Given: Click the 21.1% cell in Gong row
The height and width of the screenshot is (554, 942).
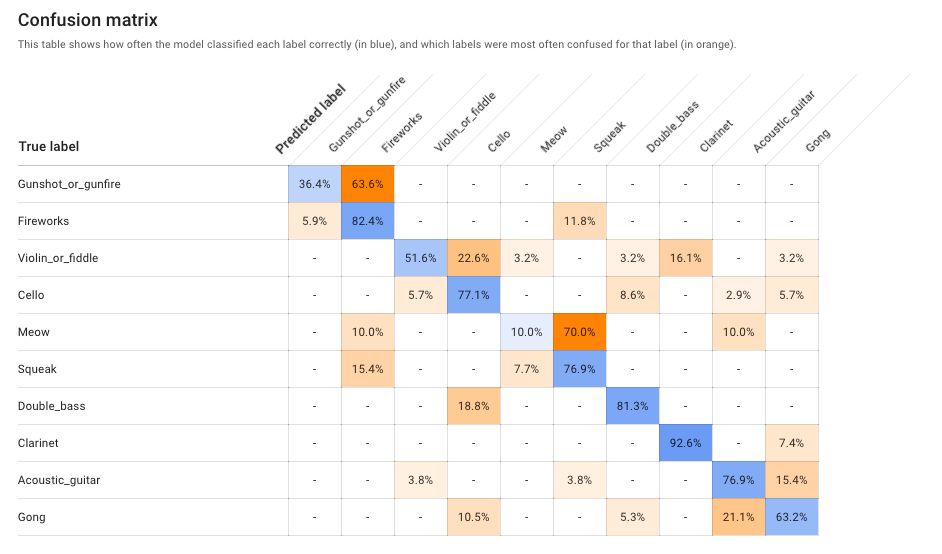Looking at the screenshot, I should (x=738, y=517).
